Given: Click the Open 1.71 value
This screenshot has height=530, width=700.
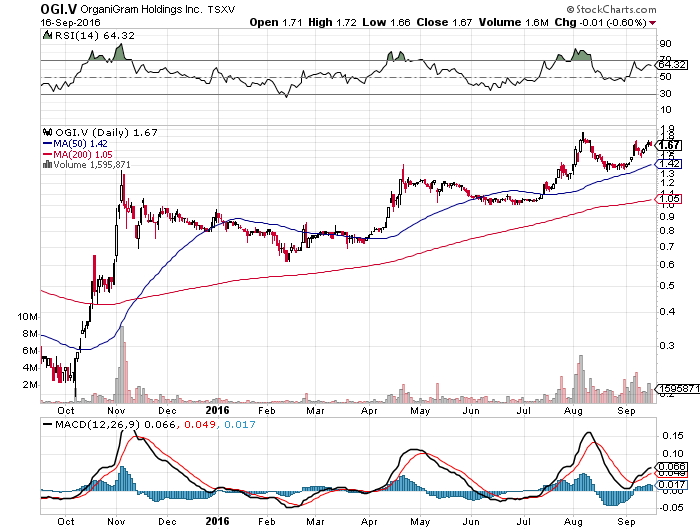Looking at the screenshot, I should point(276,22).
